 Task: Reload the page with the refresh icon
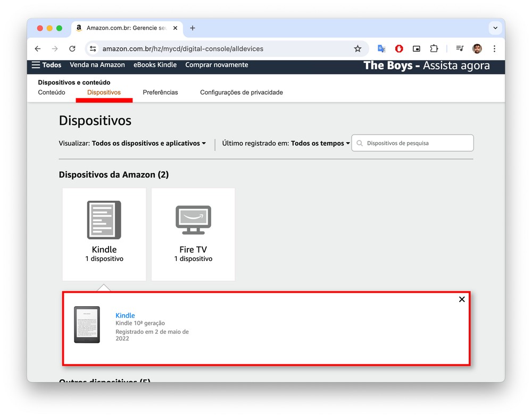click(x=72, y=48)
